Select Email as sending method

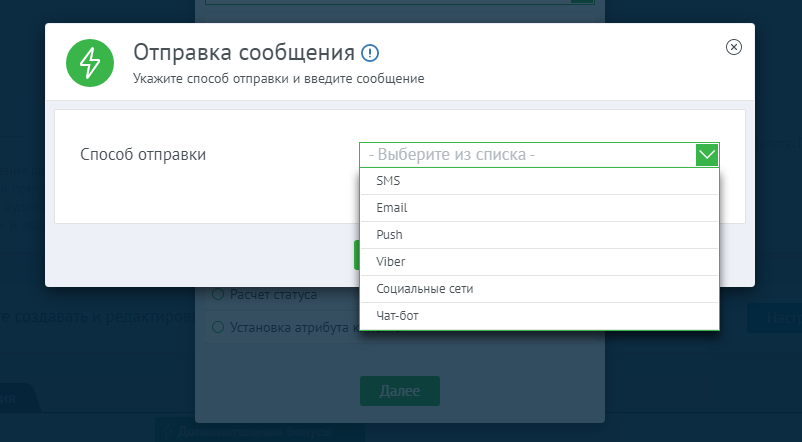click(540, 208)
